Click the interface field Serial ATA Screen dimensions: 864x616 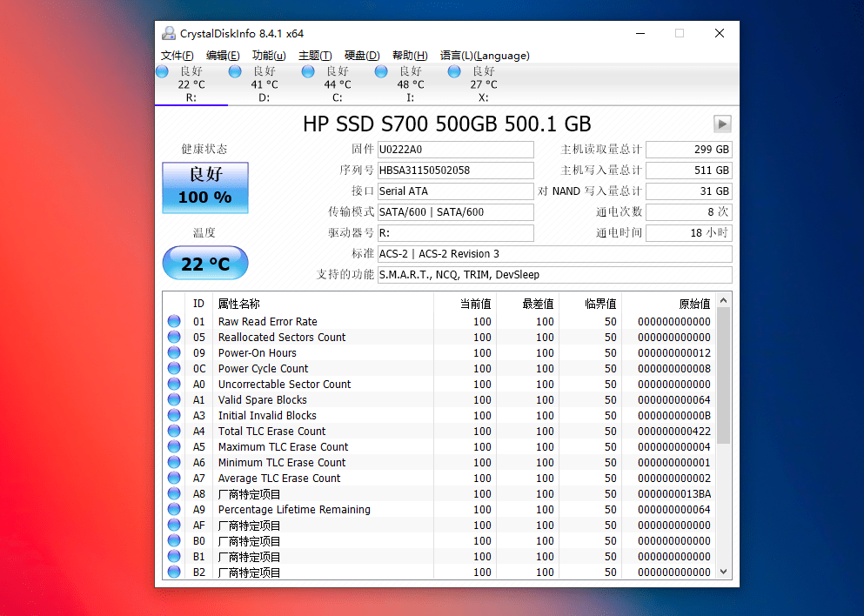click(x=456, y=191)
